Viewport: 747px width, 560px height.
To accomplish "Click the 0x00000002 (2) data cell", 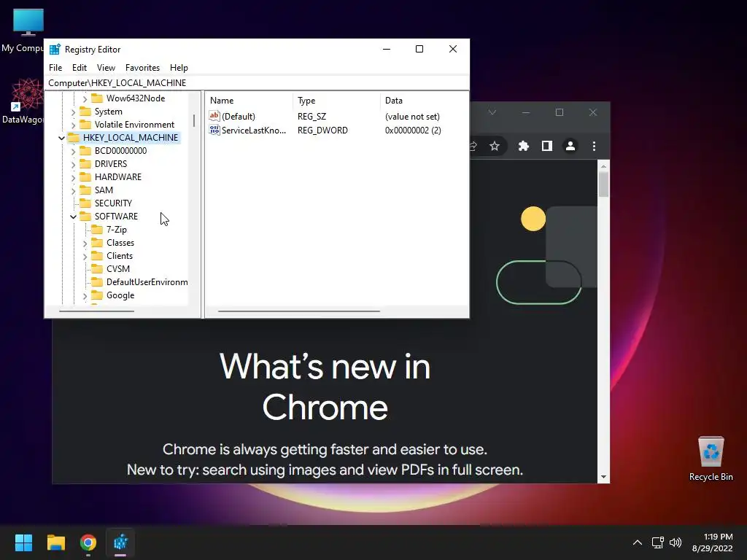I will click(413, 131).
